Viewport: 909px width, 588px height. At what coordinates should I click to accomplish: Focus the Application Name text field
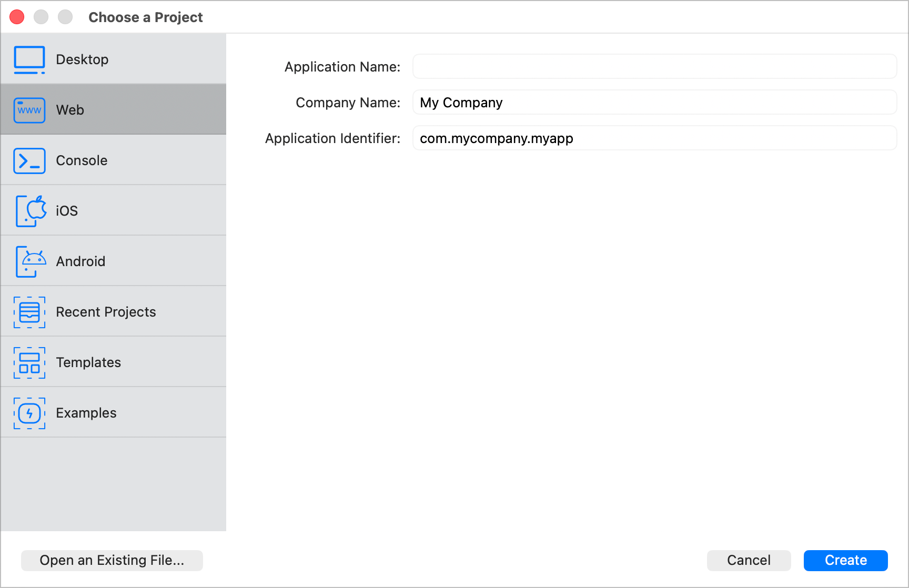point(654,67)
